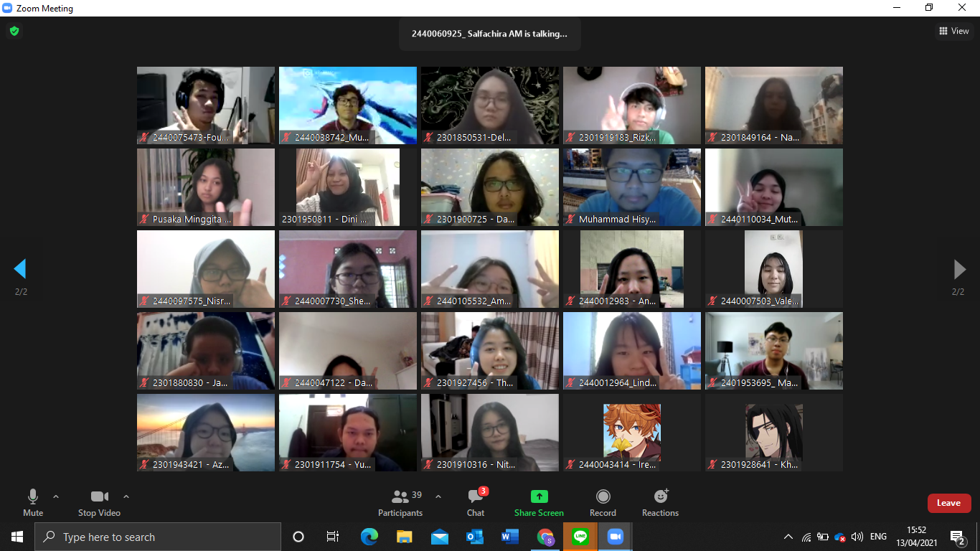The width and height of the screenshot is (980, 551).
Task: Open the Wi-Fi network icon in tray
Action: pyautogui.click(x=806, y=537)
